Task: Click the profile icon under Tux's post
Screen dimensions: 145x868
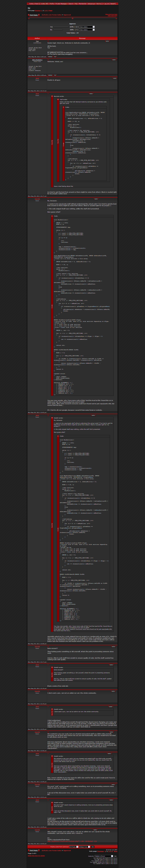Action: click(x=50, y=57)
